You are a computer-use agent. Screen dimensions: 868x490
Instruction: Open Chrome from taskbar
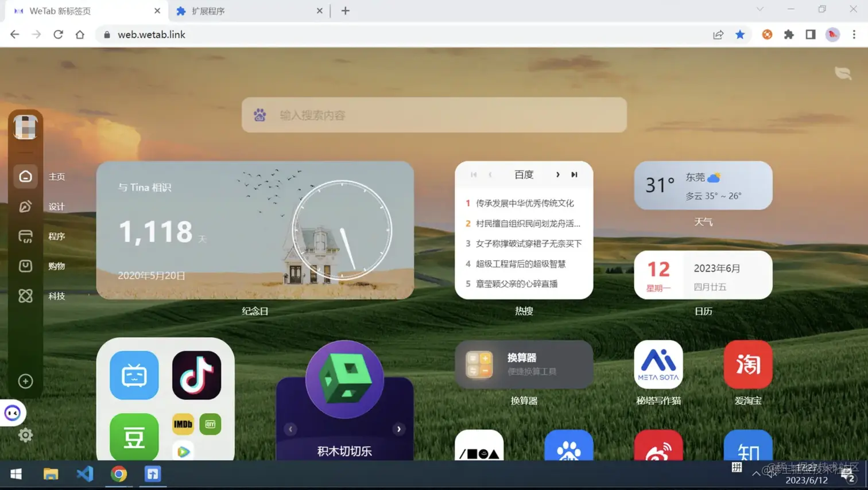pyautogui.click(x=119, y=474)
